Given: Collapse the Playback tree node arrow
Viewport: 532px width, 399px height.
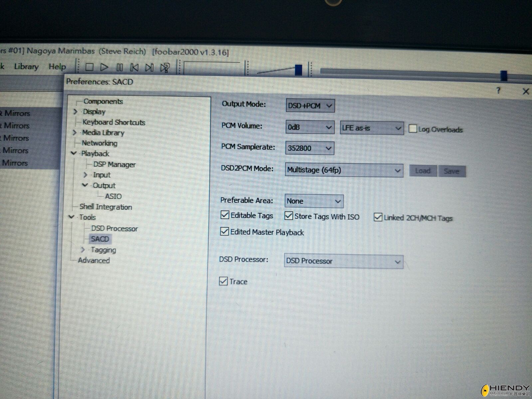Looking at the screenshot, I should click(x=74, y=153).
